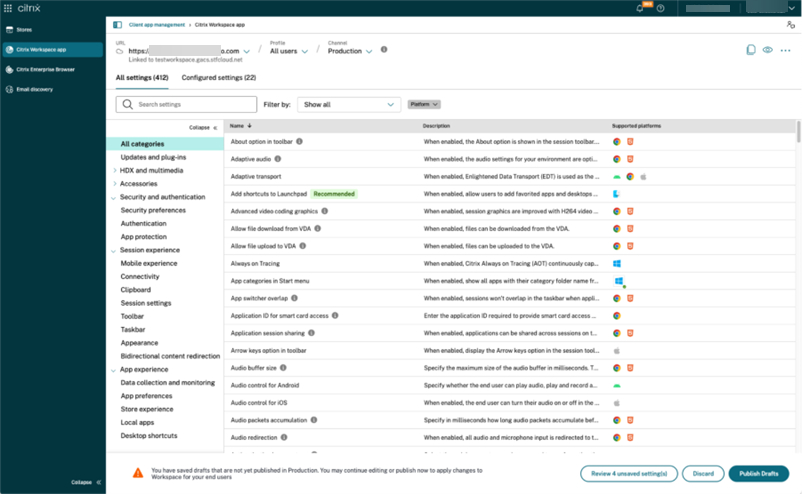Click info icon next to Production channel
This screenshot has width=802, height=494.
click(385, 50)
